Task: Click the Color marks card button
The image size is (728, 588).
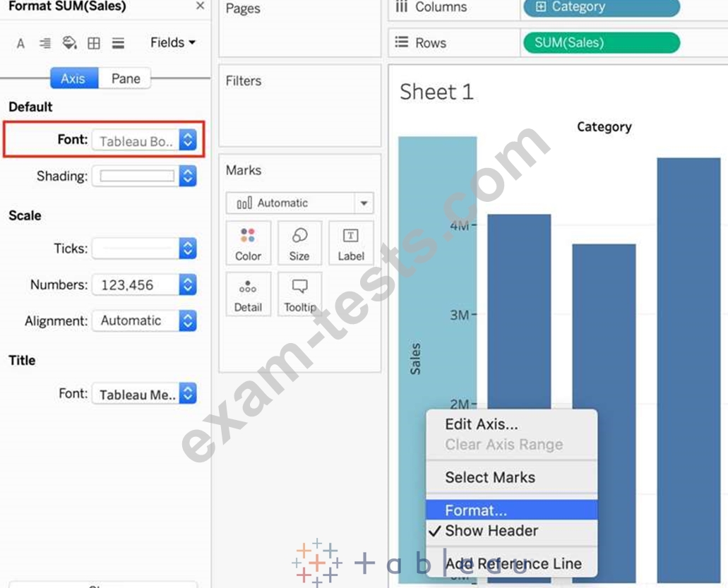Action: tap(248, 244)
